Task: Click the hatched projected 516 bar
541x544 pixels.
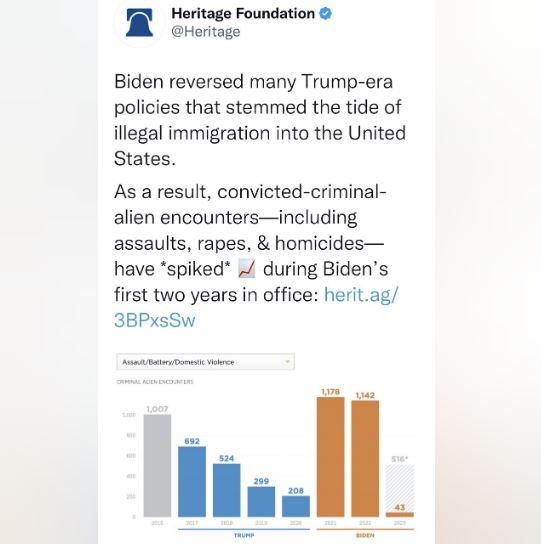Action: [400, 488]
